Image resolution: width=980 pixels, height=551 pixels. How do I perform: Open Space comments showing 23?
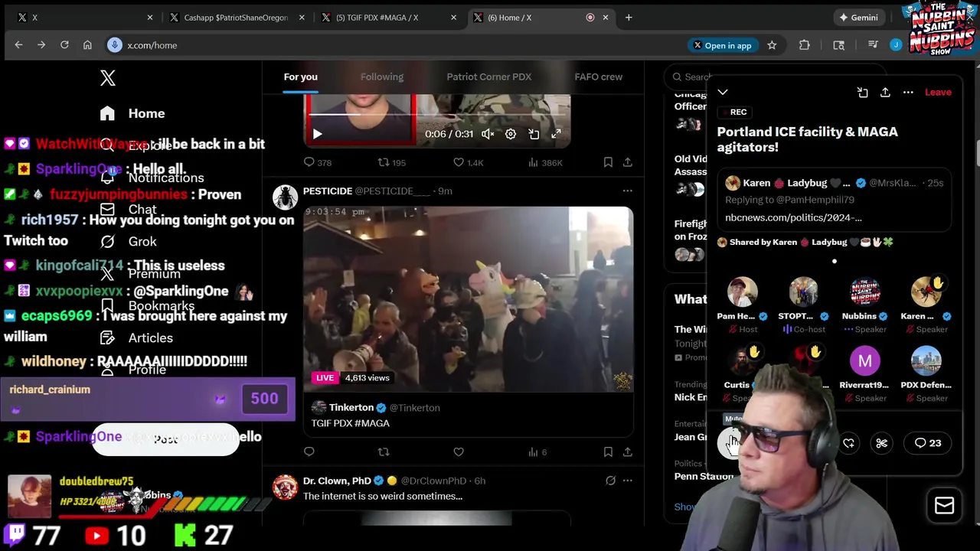[928, 443]
